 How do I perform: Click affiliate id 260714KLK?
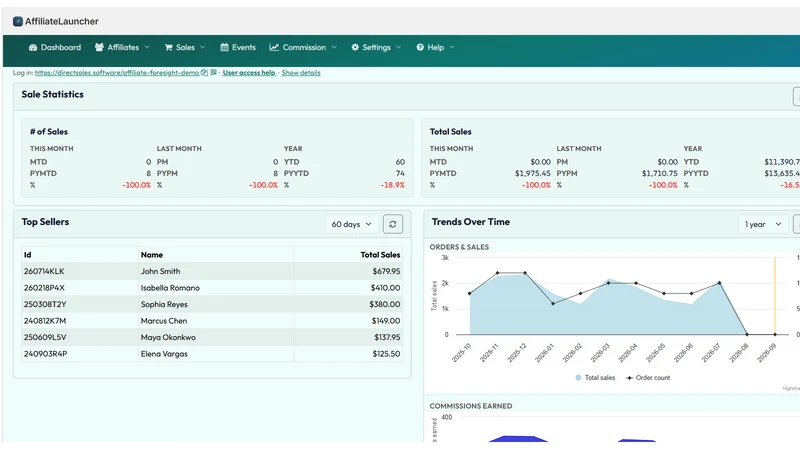click(44, 271)
